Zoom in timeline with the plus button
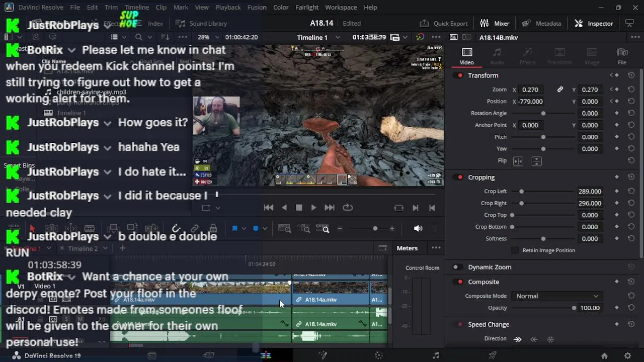The width and height of the screenshot is (644, 362). (x=392, y=229)
